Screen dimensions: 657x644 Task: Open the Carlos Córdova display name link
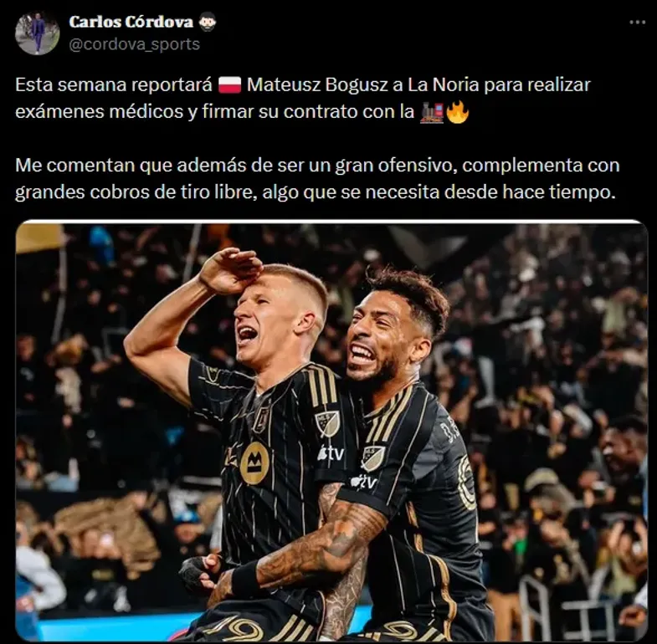[x=131, y=22]
